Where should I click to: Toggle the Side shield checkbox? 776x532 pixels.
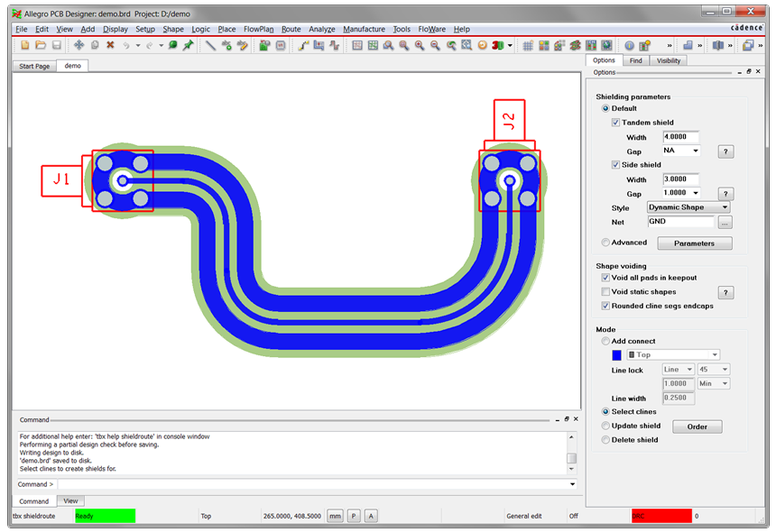point(615,165)
